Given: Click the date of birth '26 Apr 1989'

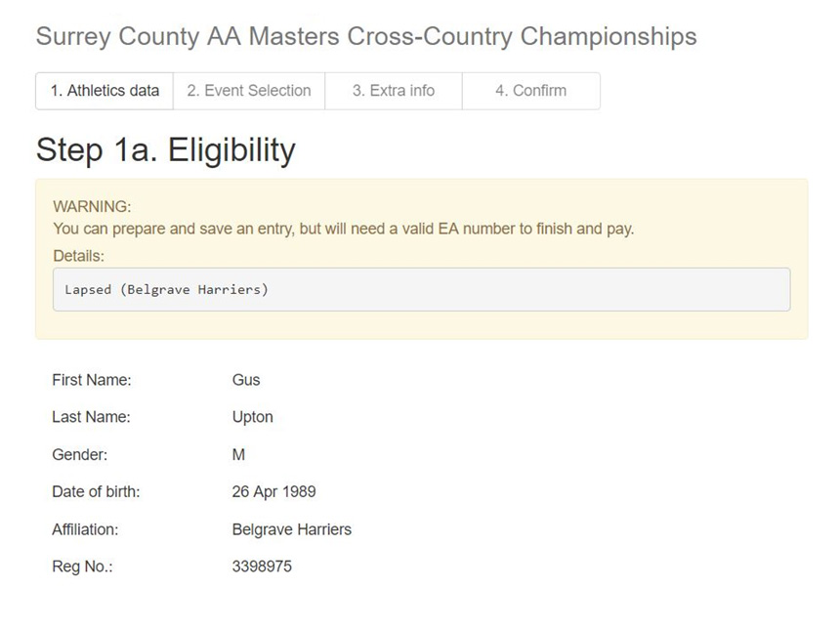Looking at the screenshot, I should tap(273, 492).
